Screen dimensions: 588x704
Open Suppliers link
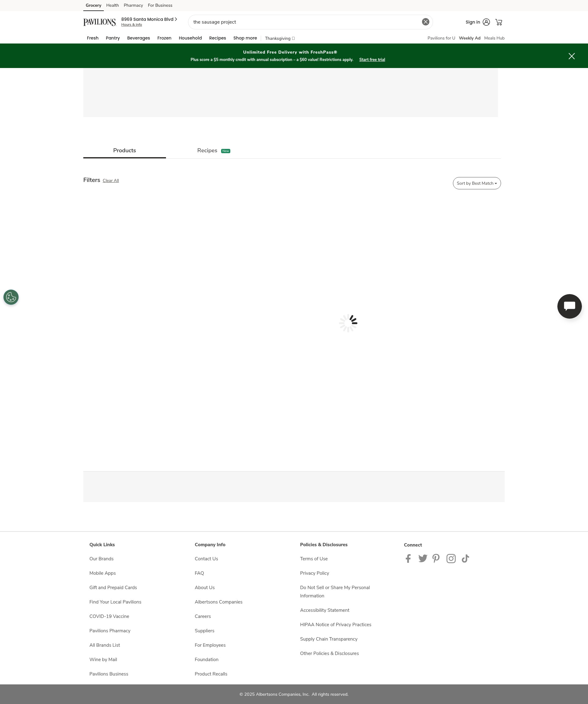pos(204,631)
